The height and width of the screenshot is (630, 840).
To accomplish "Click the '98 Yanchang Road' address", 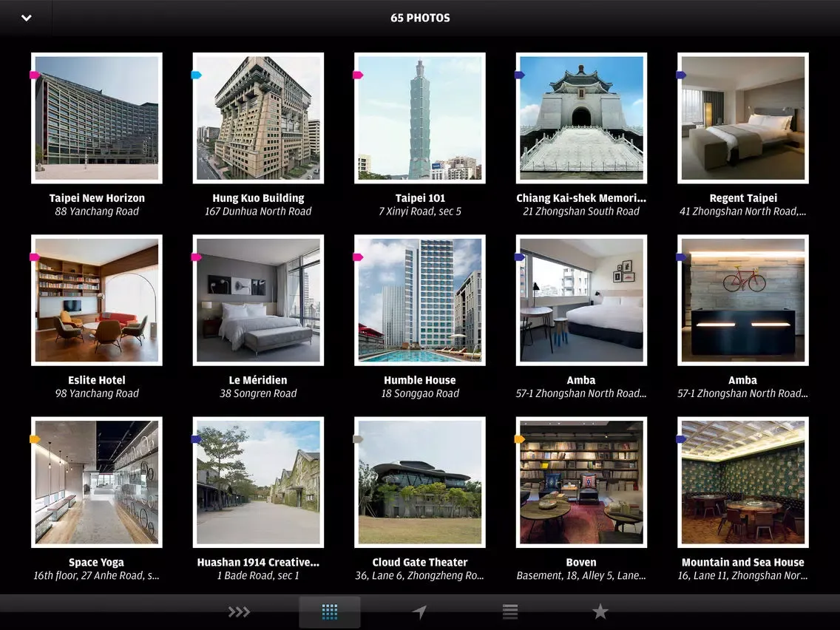I will [x=97, y=393].
